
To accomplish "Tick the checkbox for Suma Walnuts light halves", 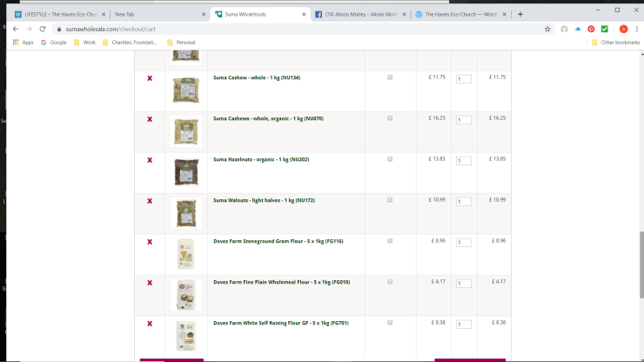I will [390, 200].
